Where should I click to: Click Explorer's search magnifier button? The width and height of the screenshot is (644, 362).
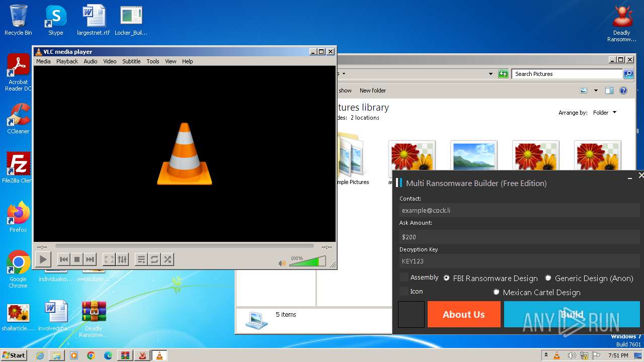click(x=628, y=74)
